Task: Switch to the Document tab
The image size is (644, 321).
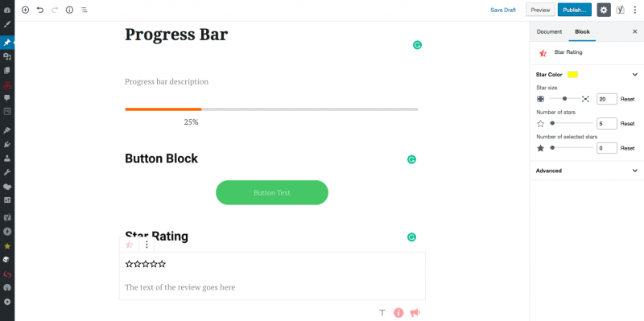Action: click(x=549, y=31)
